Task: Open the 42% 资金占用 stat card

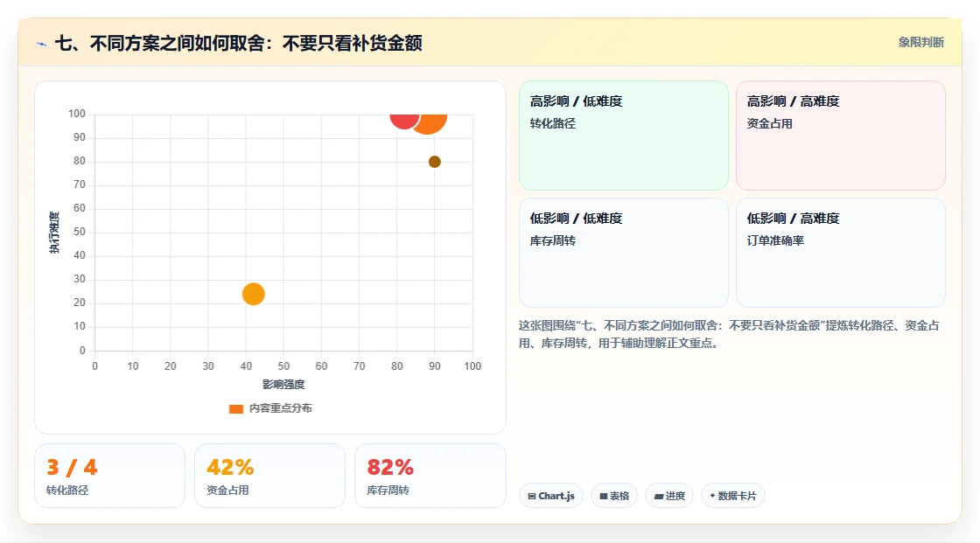Action: coord(270,476)
